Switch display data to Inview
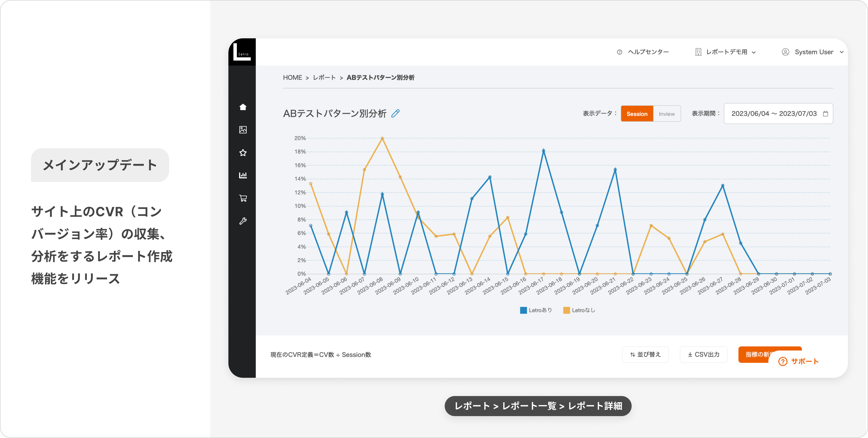The height and width of the screenshot is (438, 868). pos(666,114)
